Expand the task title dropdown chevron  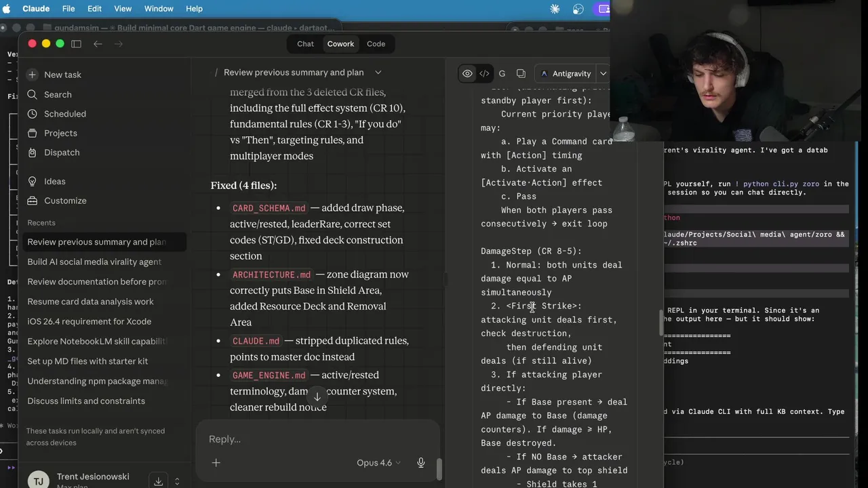click(378, 73)
